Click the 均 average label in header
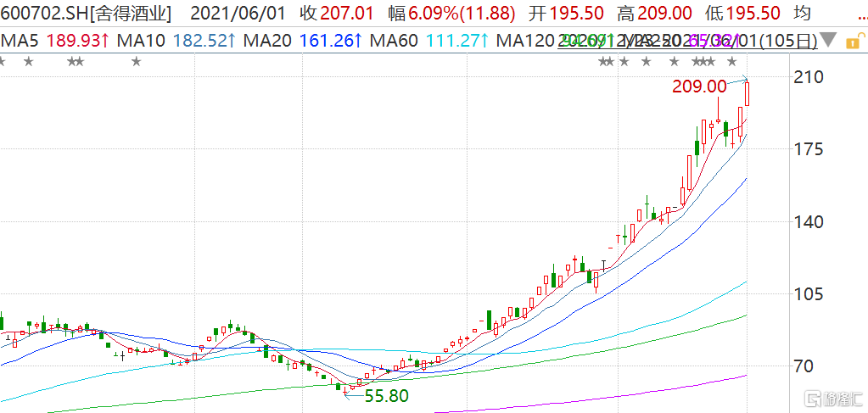 [x=804, y=13]
